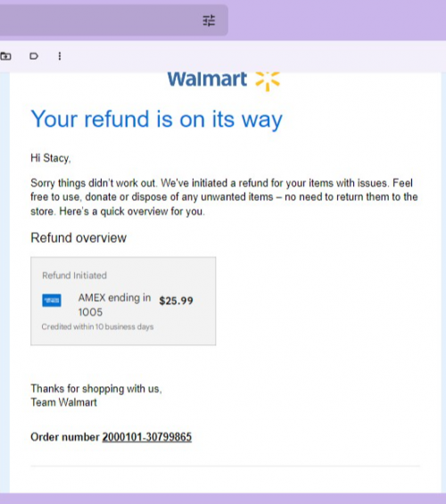Viewport: 446px width, 504px height.
Task: Click the "Team Walmart" signature
Action: click(63, 402)
